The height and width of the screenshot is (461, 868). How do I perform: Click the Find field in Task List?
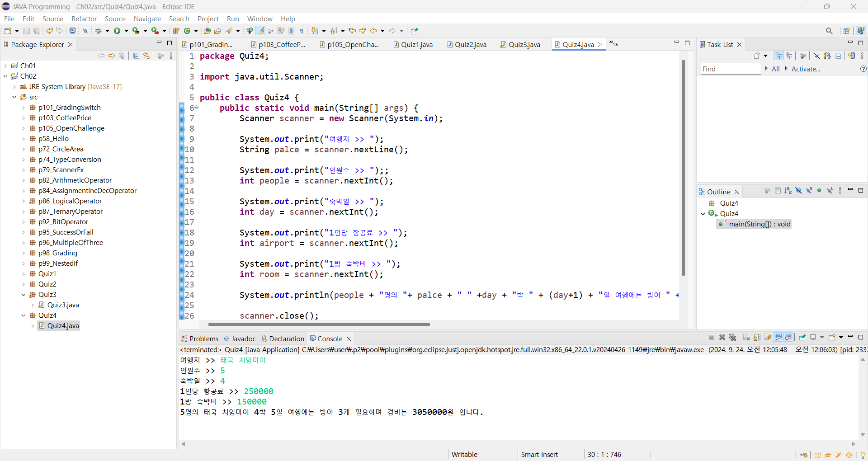pyautogui.click(x=730, y=69)
